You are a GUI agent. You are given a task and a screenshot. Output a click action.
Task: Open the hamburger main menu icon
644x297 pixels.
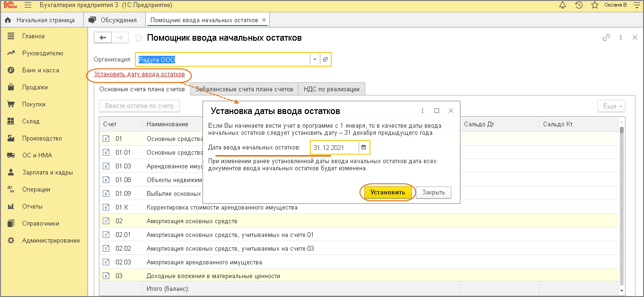point(27,5)
